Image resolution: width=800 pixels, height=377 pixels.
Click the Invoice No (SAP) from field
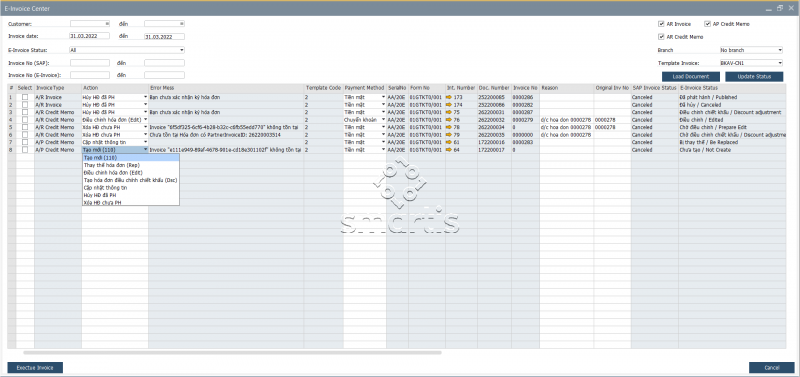pyautogui.click(x=89, y=63)
